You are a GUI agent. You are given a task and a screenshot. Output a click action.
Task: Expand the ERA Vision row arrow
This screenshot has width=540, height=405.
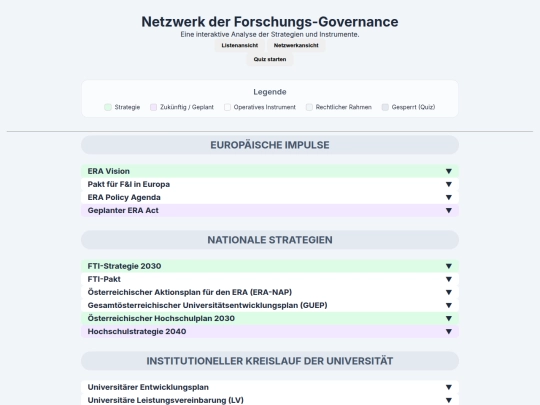pyautogui.click(x=448, y=171)
